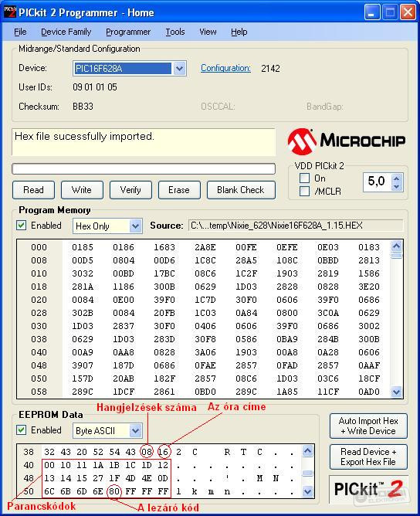Click the Read button

point(33,190)
